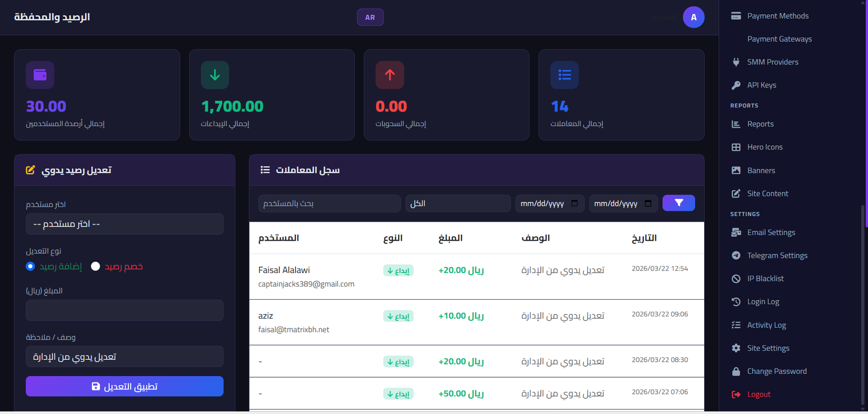Image resolution: width=868 pixels, height=414 pixels.
Task: Click the calendar icon in first date field
Action: point(575,203)
